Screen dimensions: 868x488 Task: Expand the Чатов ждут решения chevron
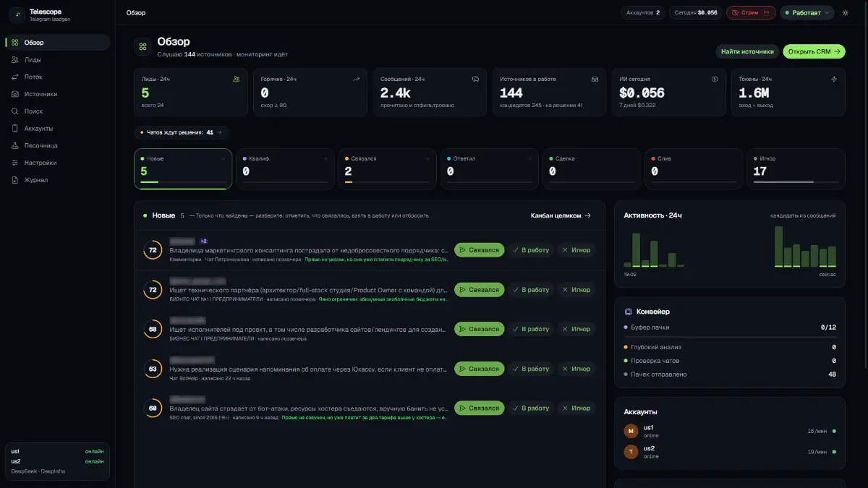coord(220,132)
